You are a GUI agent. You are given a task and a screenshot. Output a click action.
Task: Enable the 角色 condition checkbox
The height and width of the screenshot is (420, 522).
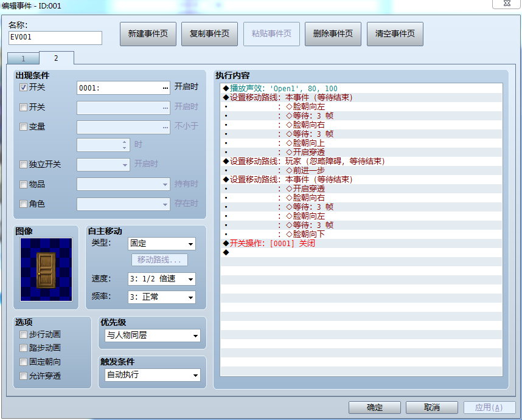[23, 204]
